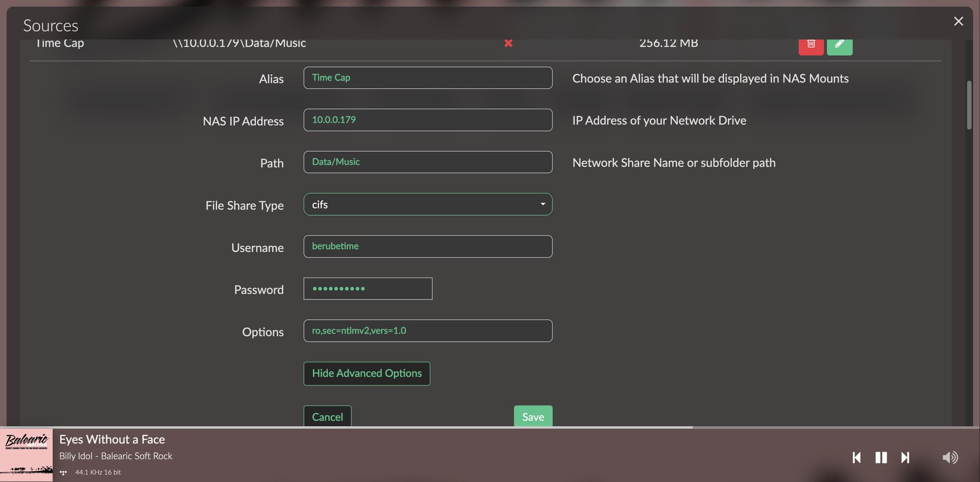Click the volume speaker icon
Viewport: 980px width, 482px height.
(950, 457)
